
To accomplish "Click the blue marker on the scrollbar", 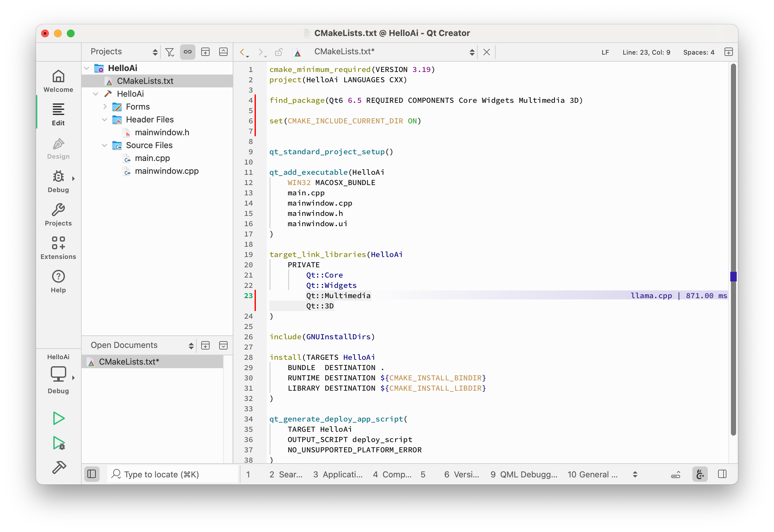I will (x=733, y=276).
